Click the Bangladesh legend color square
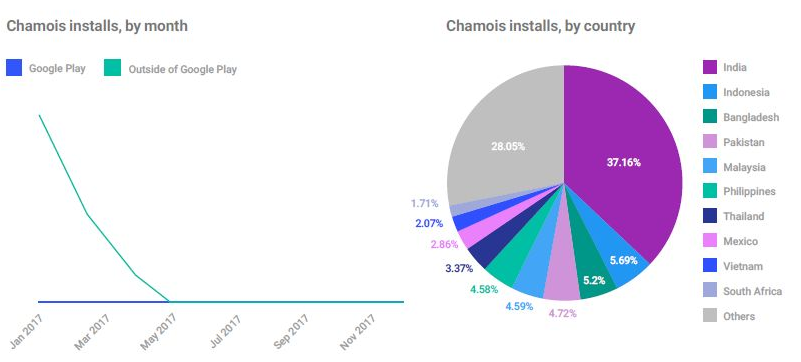 pos(710,117)
